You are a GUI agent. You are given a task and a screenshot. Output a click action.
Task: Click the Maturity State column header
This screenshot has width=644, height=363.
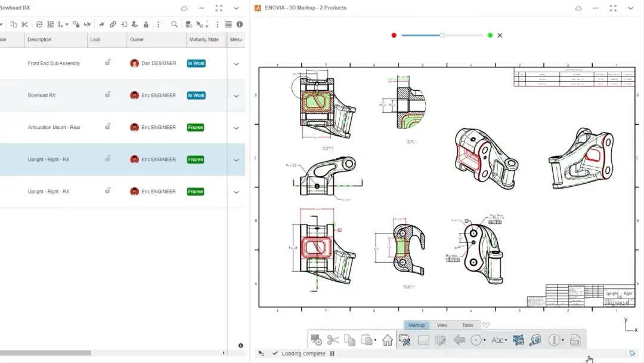tap(204, 40)
